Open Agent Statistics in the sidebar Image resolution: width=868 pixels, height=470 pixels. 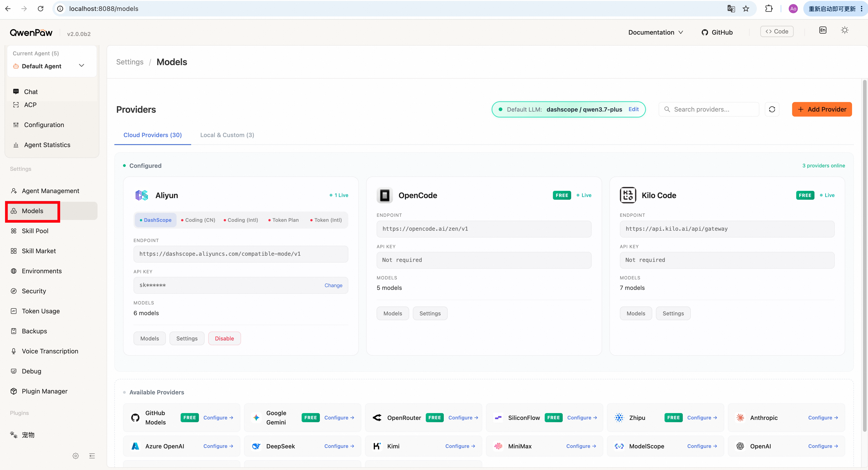[x=51, y=145]
